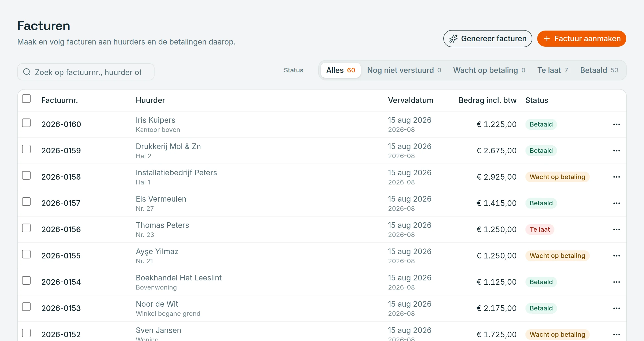The width and height of the screenshot is (644, 341).
Task: Switch to the Alles filter tab
Action: pos(341,70)
